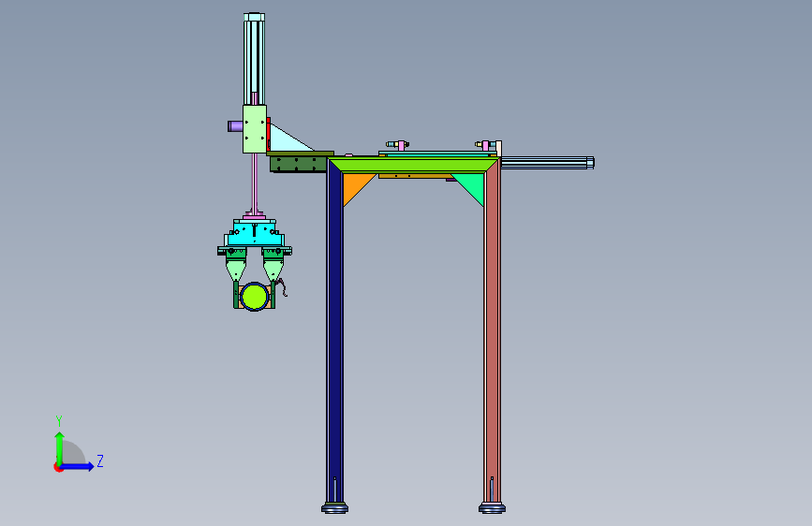This screenshot has height=526, width=812.
Task: Pick the right foot pad under the salmon leg
Action: 492,508
